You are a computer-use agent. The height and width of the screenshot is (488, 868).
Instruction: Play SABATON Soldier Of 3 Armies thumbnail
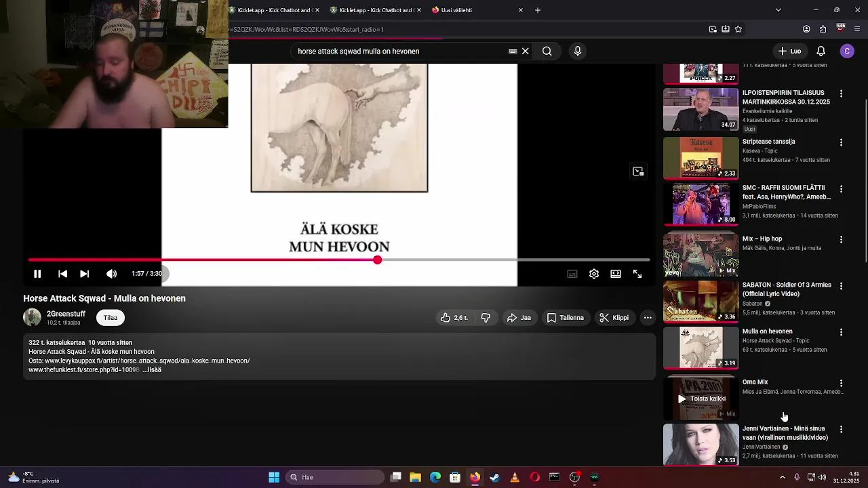point(701,302)
